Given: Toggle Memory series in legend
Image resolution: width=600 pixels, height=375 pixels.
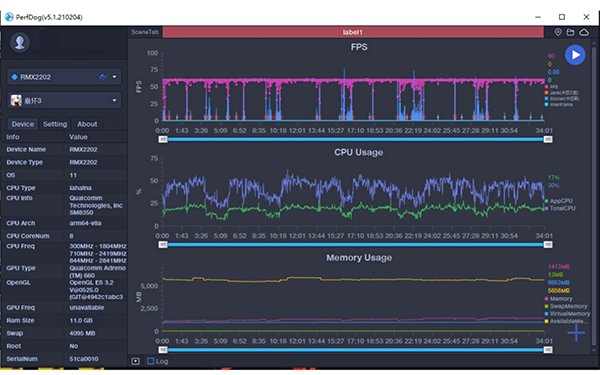Looking at the screenshot, I should (x=559, y=299).
